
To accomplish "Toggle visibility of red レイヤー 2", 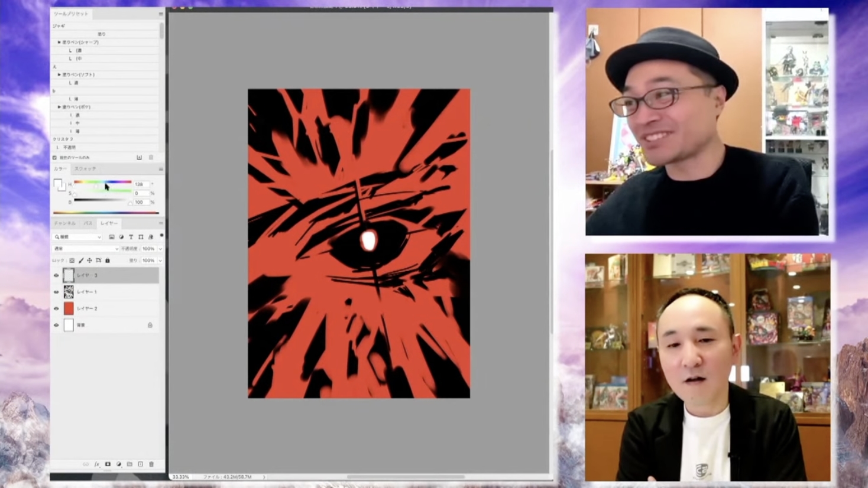I will click(x=57, y=308).
